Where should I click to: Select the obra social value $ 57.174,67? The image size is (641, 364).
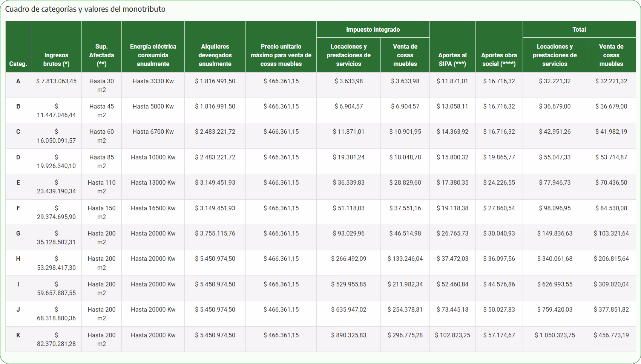point(499,335)
